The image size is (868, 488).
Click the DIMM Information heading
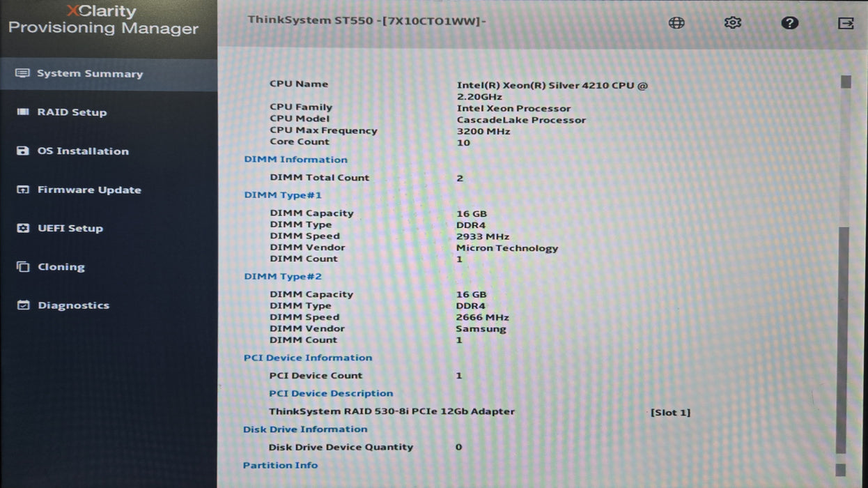(x=295, y=160)
